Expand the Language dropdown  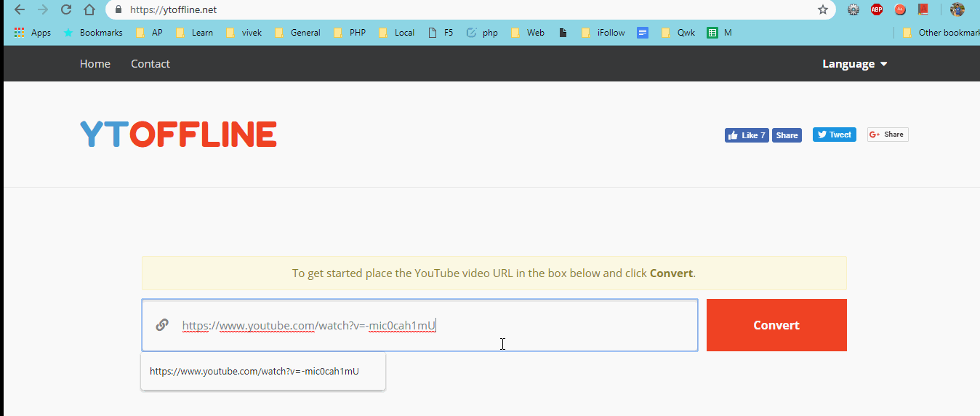(854, 64)
